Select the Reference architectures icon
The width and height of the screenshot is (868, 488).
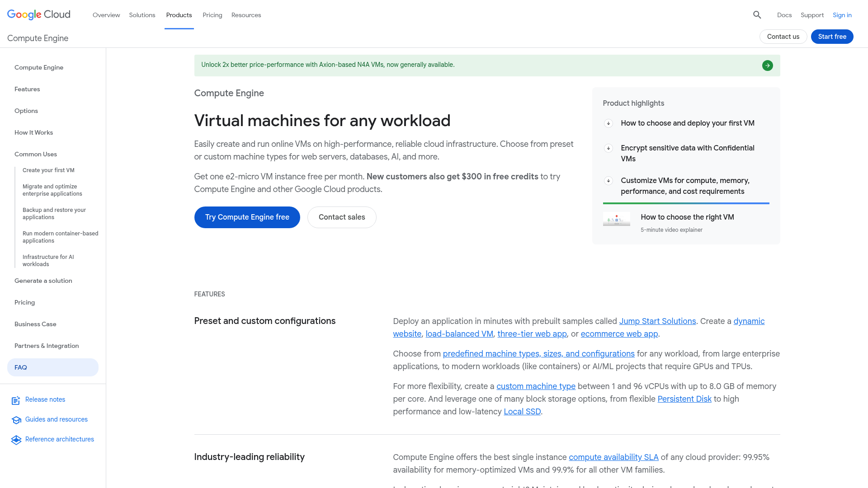(x=16, y=440)
